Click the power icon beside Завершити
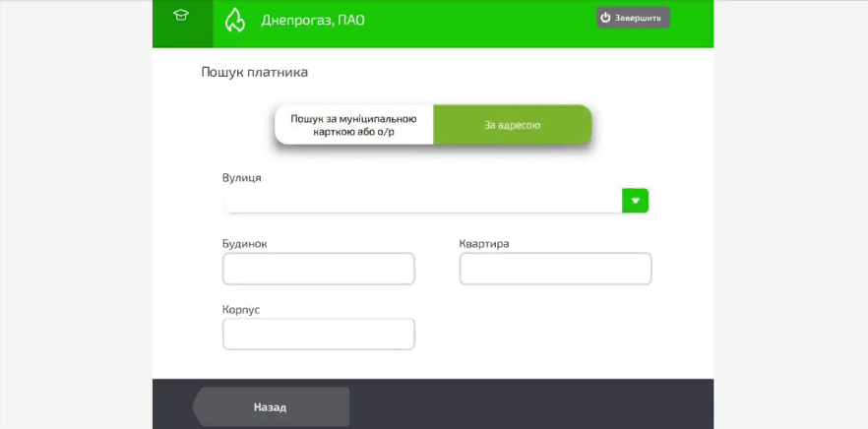The height and width of the screenshot is (429, 868). point(606,18)
